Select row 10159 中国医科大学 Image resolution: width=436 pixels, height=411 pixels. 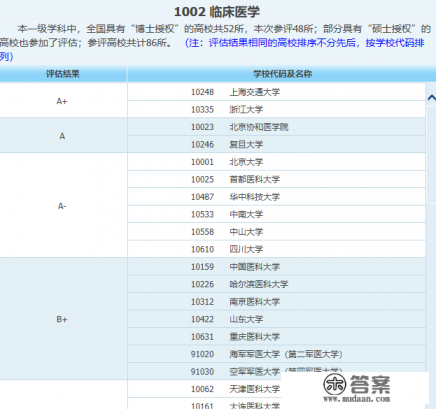(x=276, y=267)
